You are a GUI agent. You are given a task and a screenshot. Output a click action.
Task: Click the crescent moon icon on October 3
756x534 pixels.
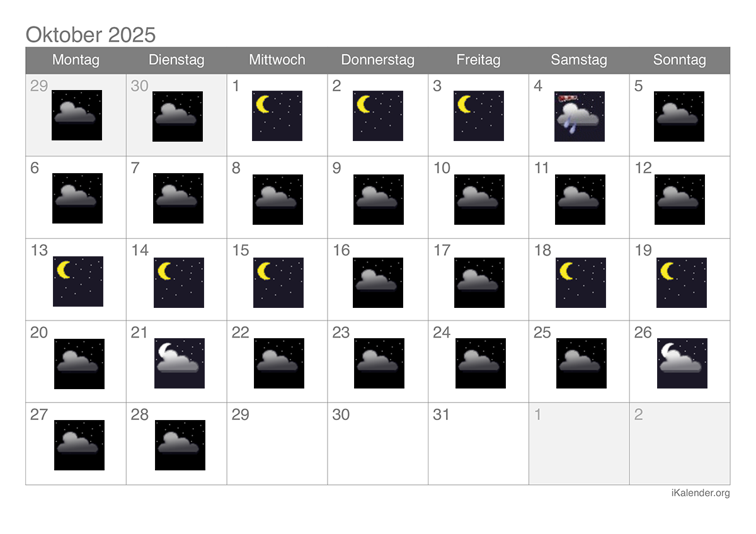(x=478, y=116)
